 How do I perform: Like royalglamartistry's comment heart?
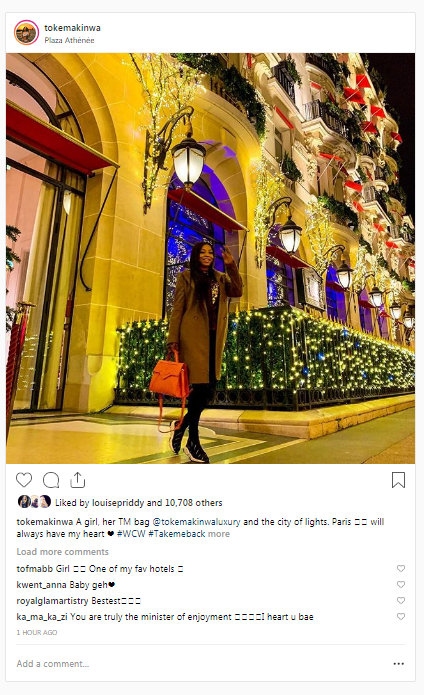coord(401,600)
